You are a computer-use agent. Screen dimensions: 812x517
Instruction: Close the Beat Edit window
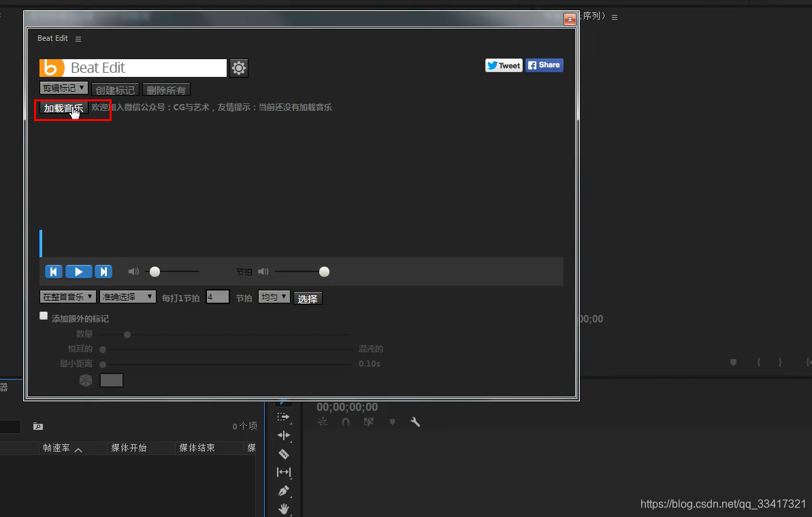tap(570, 19)
